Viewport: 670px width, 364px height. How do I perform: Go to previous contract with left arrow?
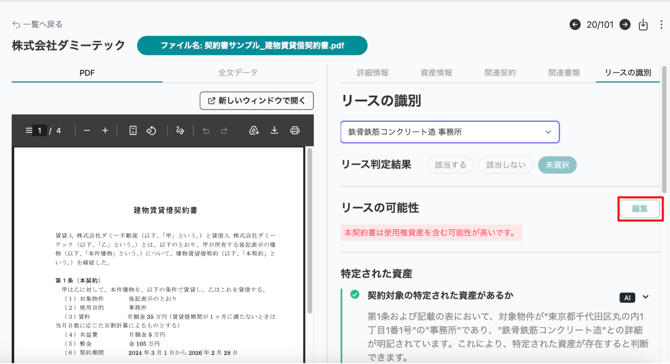point(575,25)
